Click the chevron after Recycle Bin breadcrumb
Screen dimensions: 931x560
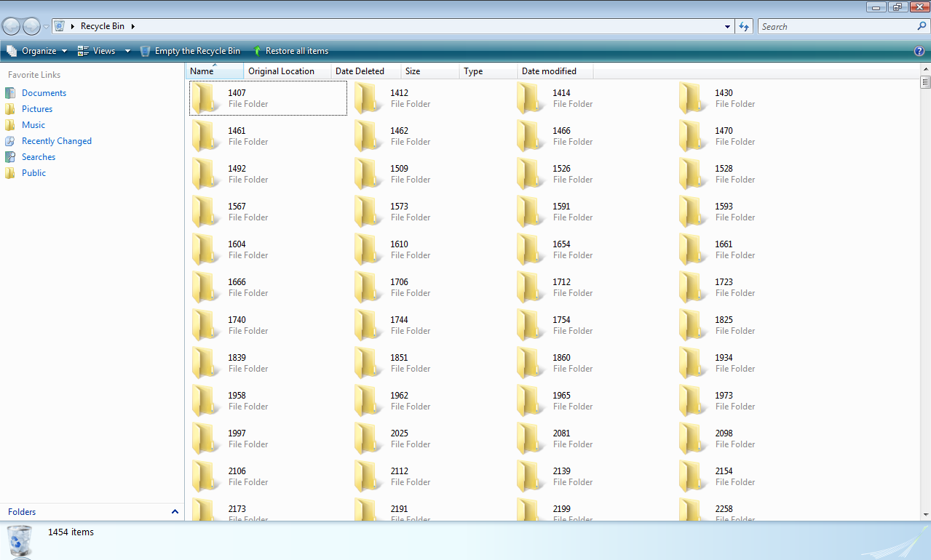(x=133, y=26)
